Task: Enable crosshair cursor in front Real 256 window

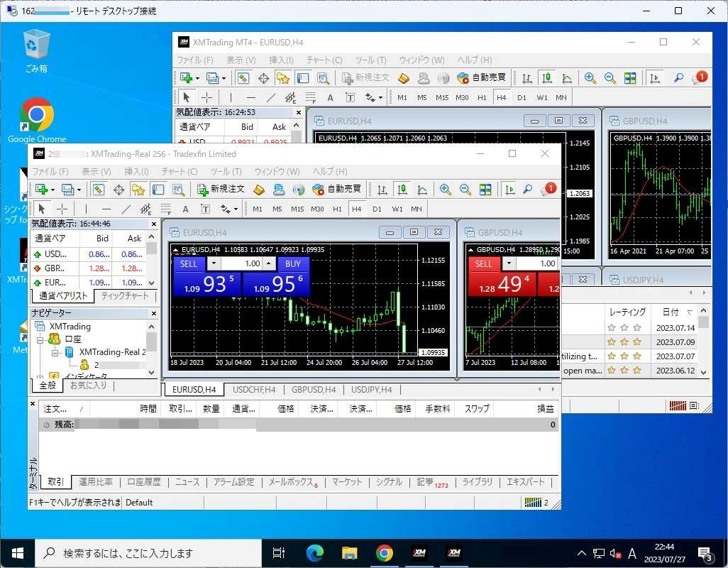Action: tap(62, 209)
